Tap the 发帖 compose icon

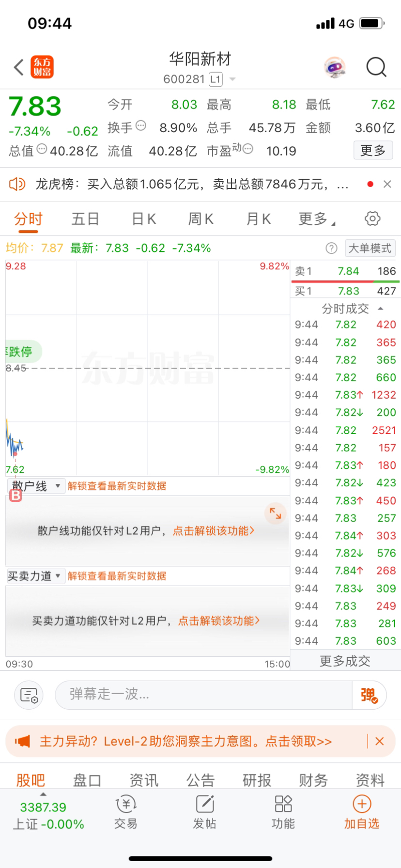tap(205, 804)
